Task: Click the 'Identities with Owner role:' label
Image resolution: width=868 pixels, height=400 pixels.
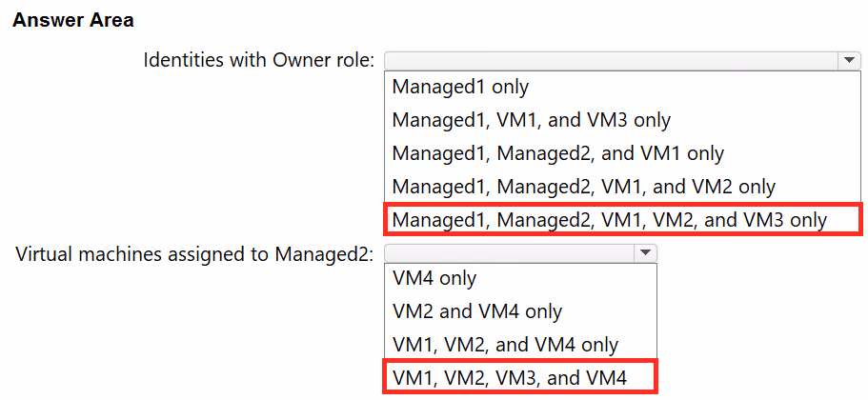Action: 259,60
